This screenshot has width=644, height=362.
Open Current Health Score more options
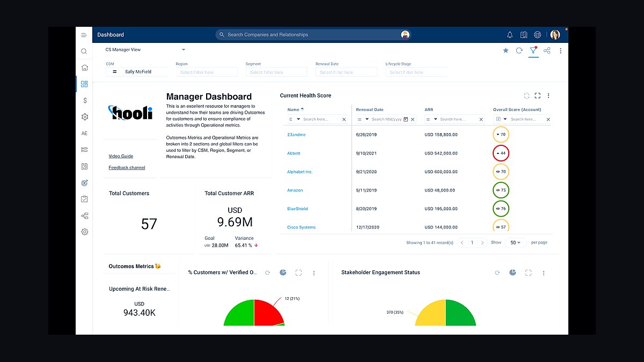click(x=548, y=95)
